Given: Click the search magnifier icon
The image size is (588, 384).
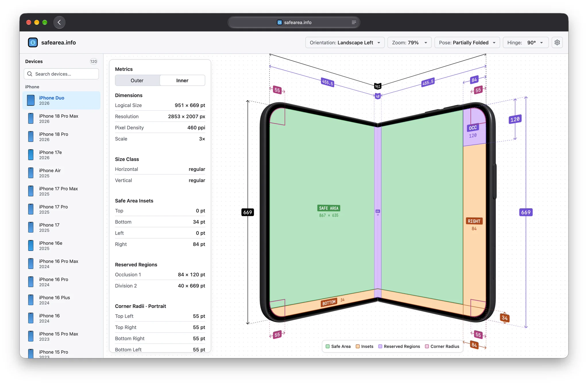Looking at the screenshot, I should [30, 74].
